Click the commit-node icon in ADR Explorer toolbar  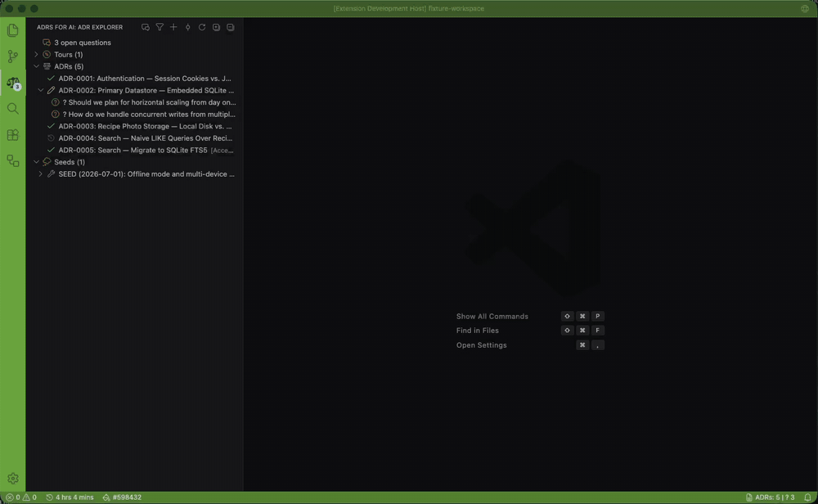coord(188,27)
